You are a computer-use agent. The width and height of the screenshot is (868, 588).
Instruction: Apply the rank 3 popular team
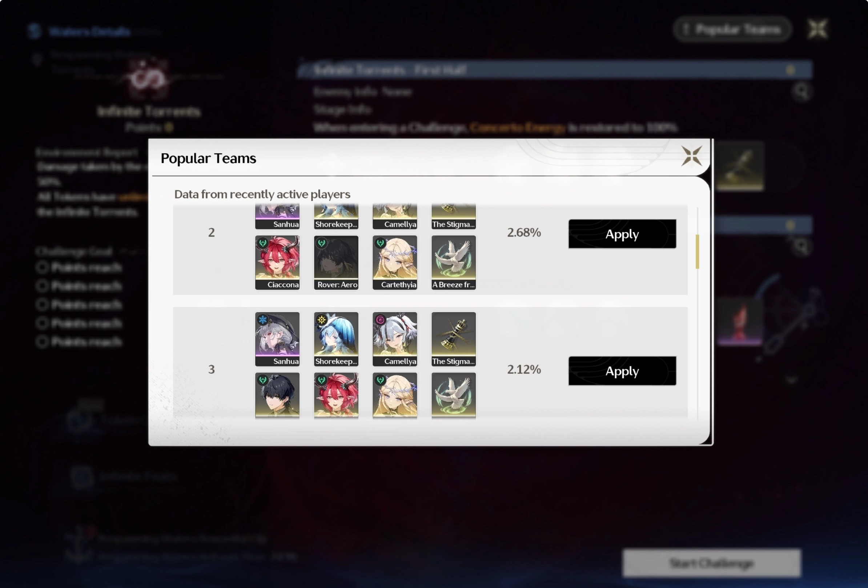pyautogui.click(x=622, y=371)
